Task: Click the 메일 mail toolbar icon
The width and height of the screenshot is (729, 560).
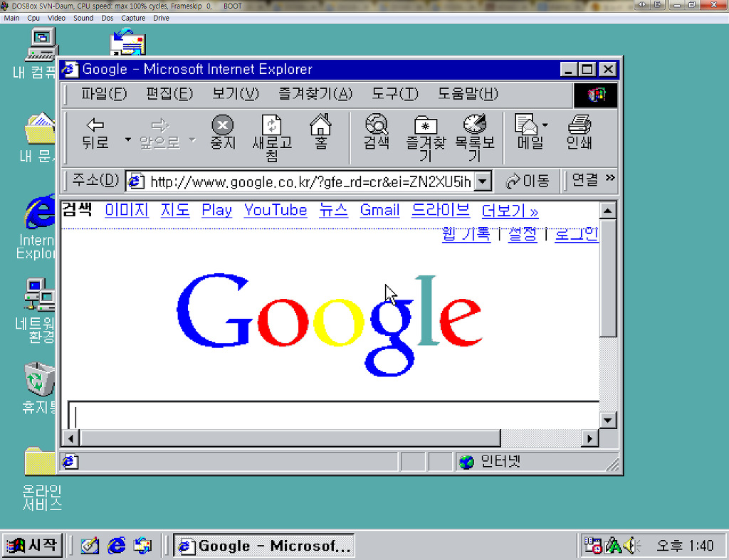Action: (x=528, y=132)
